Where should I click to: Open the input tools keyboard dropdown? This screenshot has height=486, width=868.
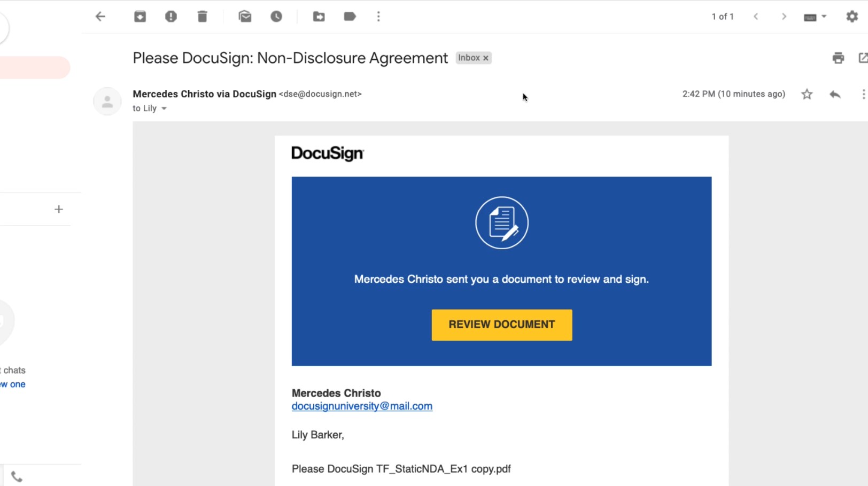point(815,17)
